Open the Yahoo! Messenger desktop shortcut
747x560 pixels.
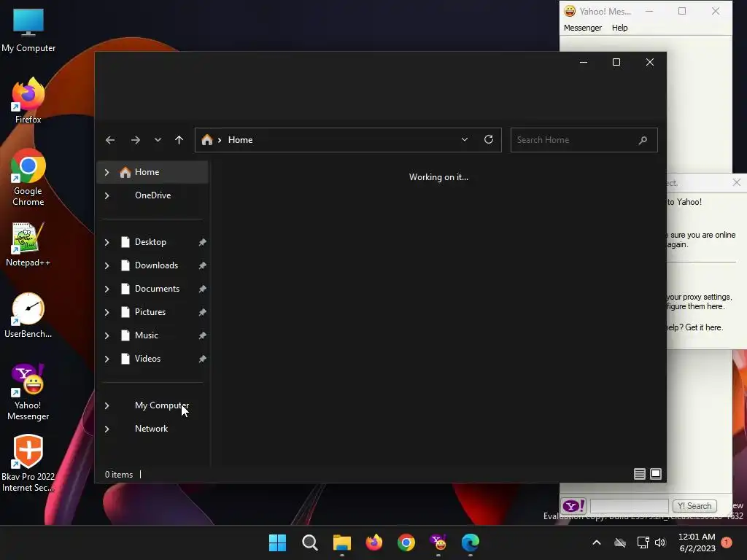[x=28, y=392]
